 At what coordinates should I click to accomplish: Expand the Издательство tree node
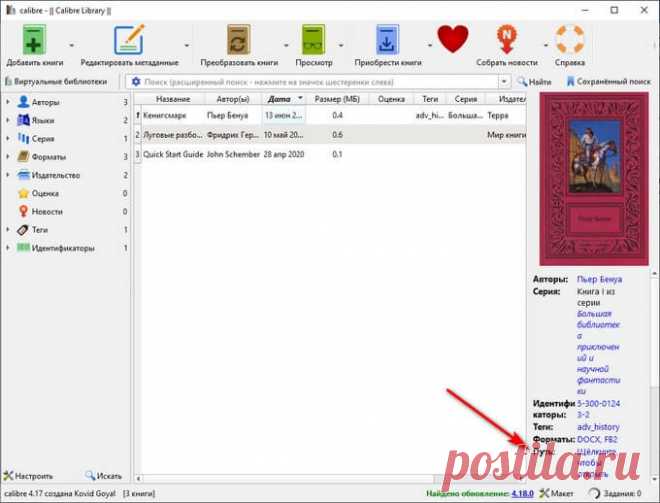click(x=8, y=175)
